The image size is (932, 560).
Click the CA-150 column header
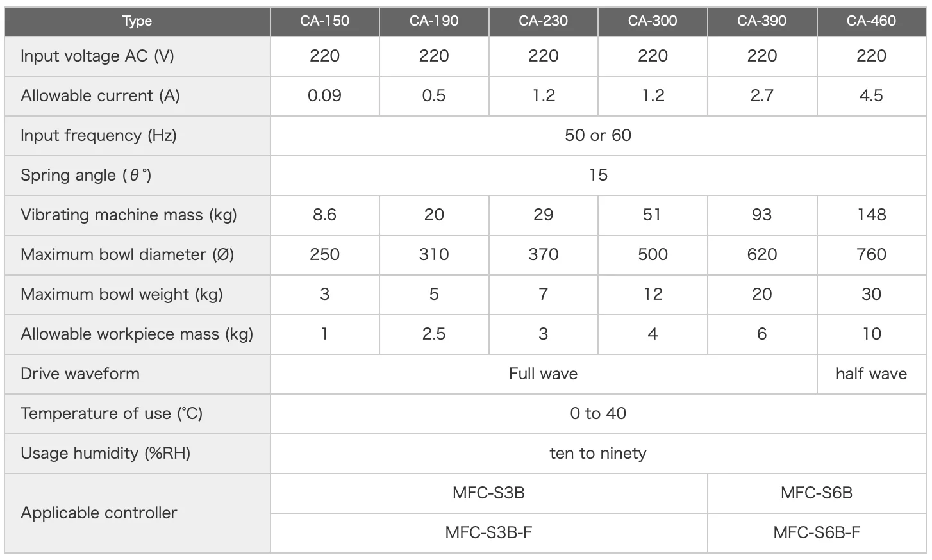click(x=324, y=21)
